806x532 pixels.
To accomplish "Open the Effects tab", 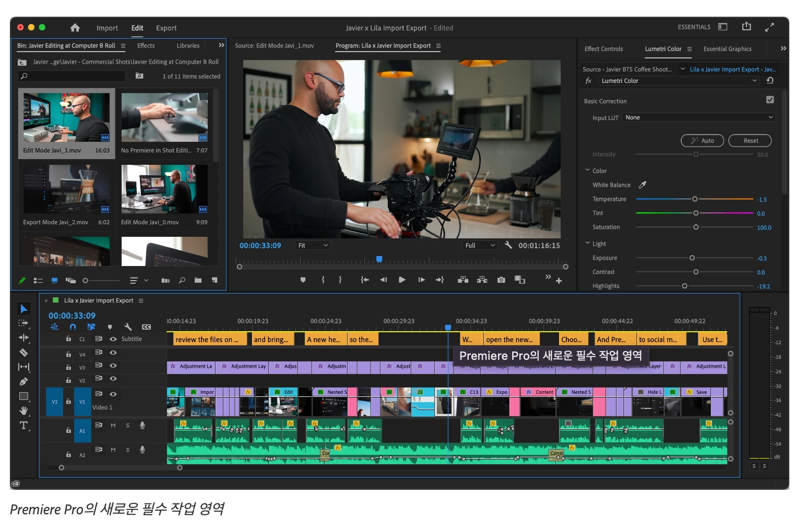I will (146, 46).
